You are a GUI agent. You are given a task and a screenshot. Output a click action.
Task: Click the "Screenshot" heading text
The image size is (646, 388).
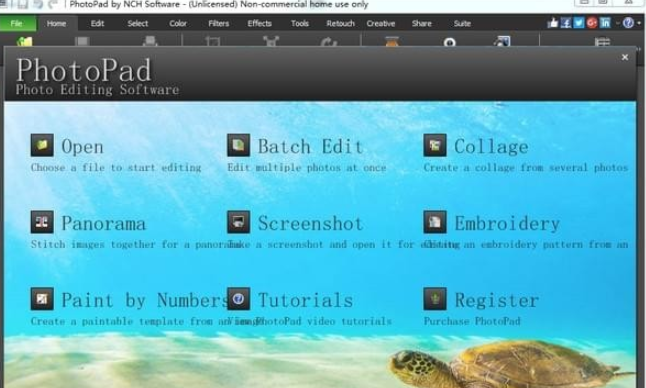pyautogui.click(x=310, y=224)
